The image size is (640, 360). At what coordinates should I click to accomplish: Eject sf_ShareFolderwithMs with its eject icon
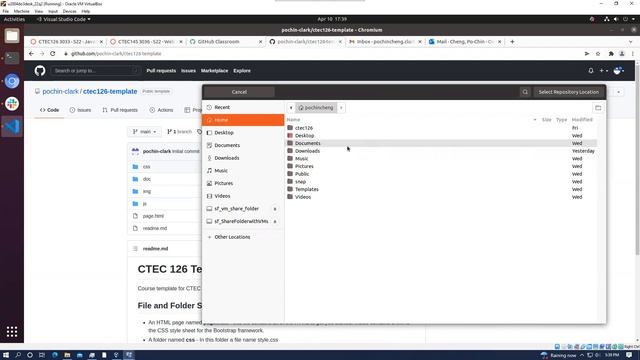point(275,222)
